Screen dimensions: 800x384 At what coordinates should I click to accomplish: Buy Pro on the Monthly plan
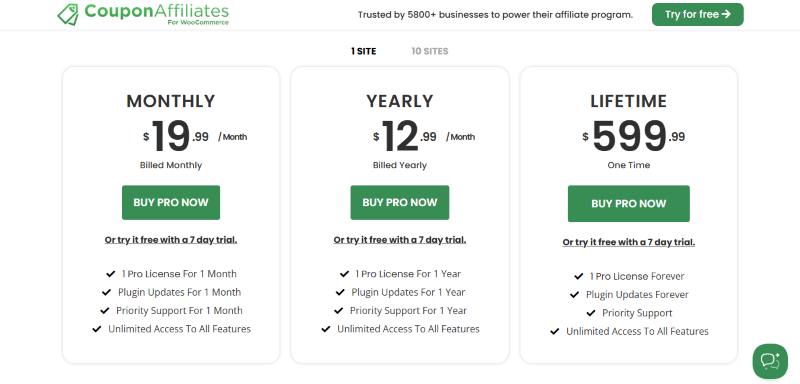171,202
